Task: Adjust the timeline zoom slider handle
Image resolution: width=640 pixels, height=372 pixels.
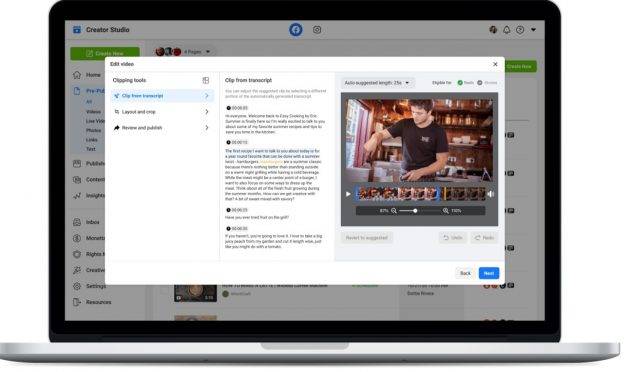Action: pyautogui.click(x=415, y=211)
